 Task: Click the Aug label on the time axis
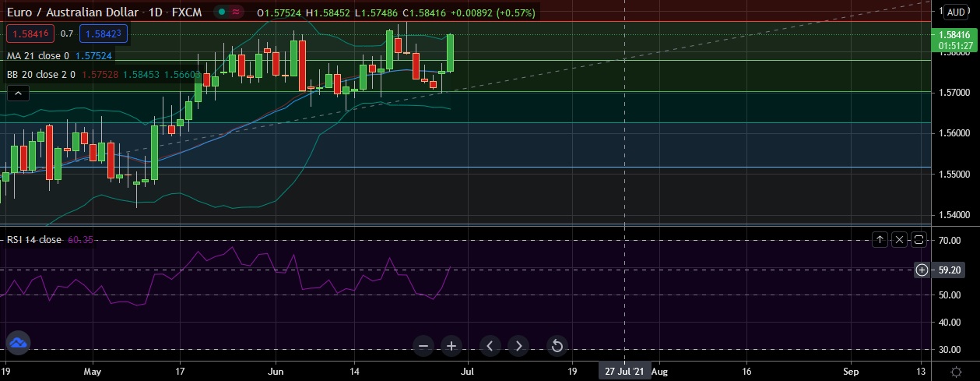point(659,372)
